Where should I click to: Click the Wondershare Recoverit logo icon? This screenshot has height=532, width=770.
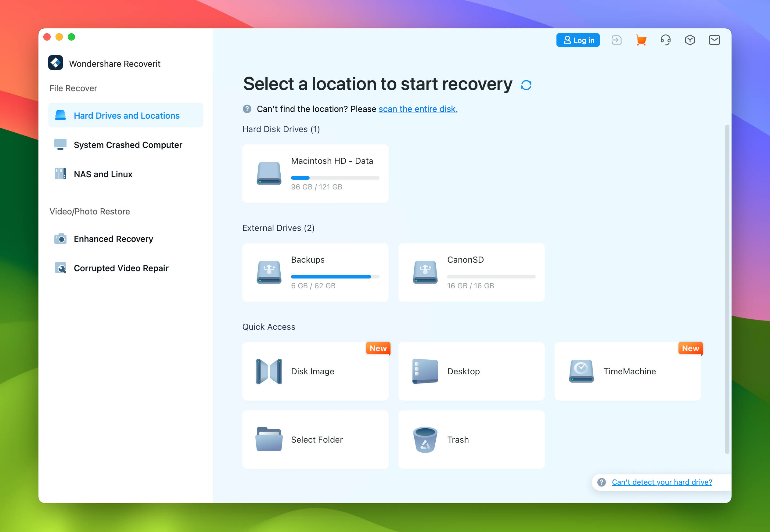[55, 63]
